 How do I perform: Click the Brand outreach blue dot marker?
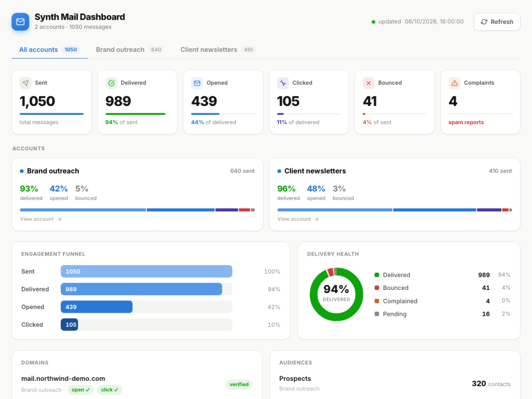coord(22,171)
